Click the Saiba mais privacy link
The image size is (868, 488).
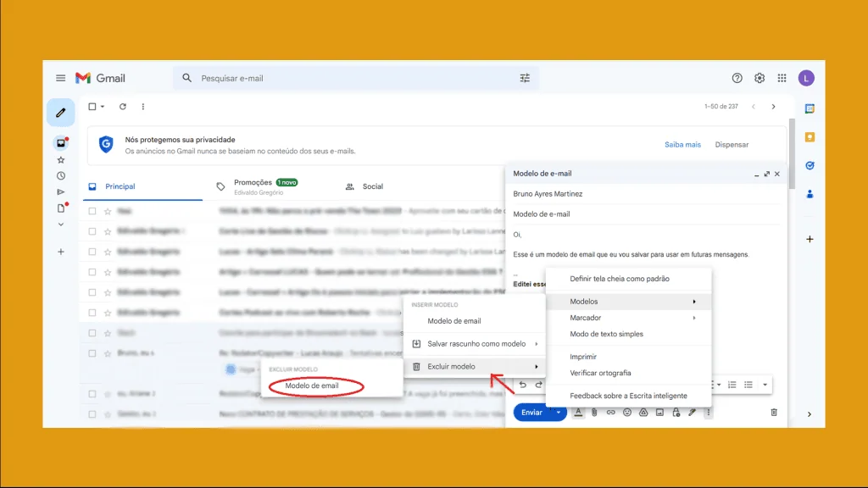point(683,144)
